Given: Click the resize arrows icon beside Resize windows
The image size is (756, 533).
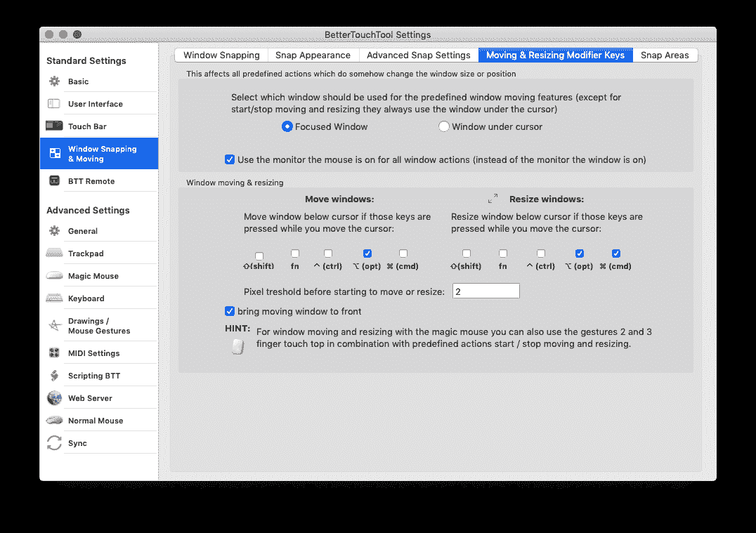Looking at the screenshot, I should [x=493, y=199].
